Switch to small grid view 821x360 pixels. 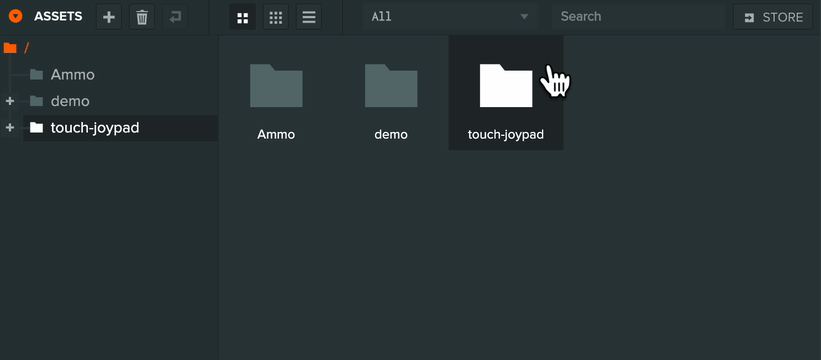tap(275, 17)
